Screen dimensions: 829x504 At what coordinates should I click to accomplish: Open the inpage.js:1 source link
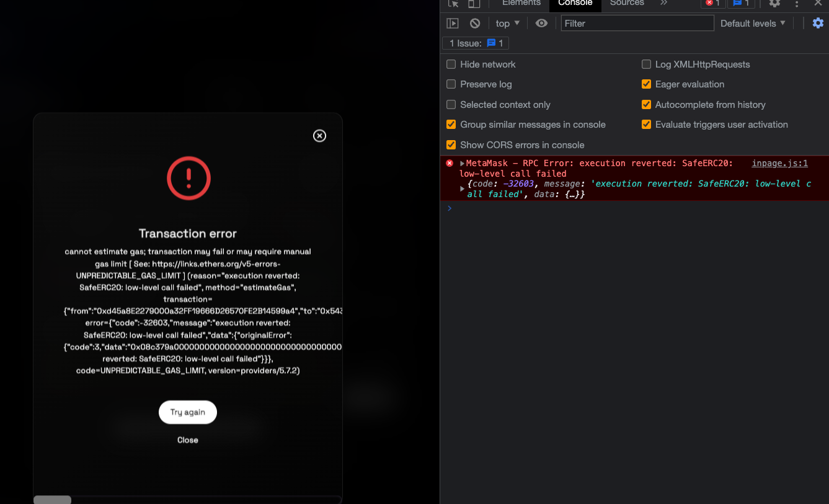coord(778,162)
